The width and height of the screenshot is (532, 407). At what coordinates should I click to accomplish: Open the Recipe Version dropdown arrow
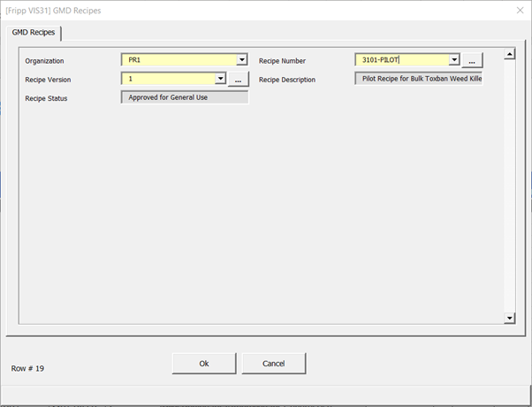point(220,79)
